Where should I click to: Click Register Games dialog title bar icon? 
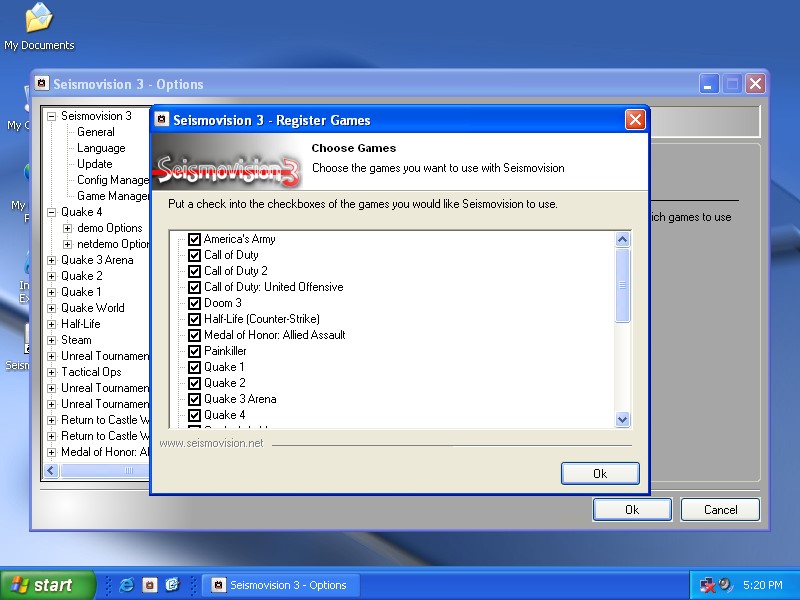point(162,120)
